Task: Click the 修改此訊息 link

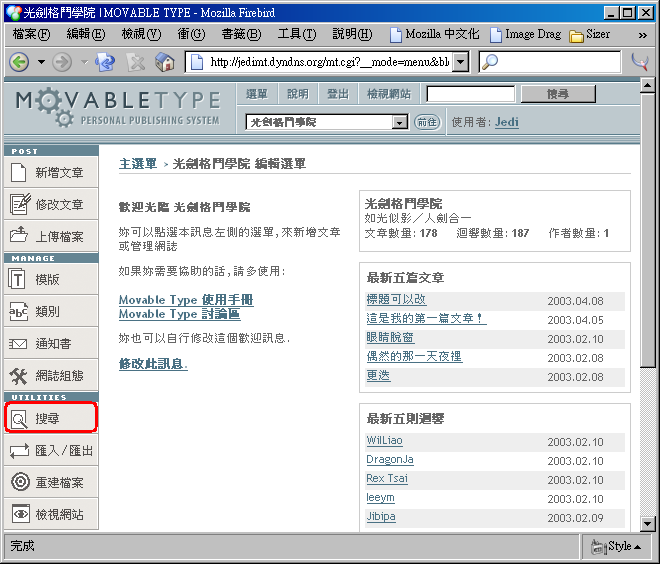Action: (153, 364)
